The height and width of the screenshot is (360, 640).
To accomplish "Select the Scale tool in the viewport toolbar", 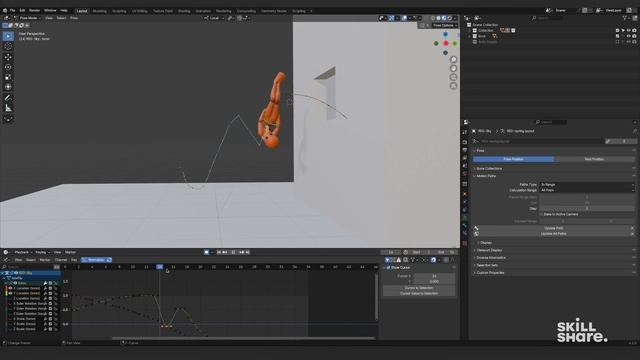I will pos(8,77).
